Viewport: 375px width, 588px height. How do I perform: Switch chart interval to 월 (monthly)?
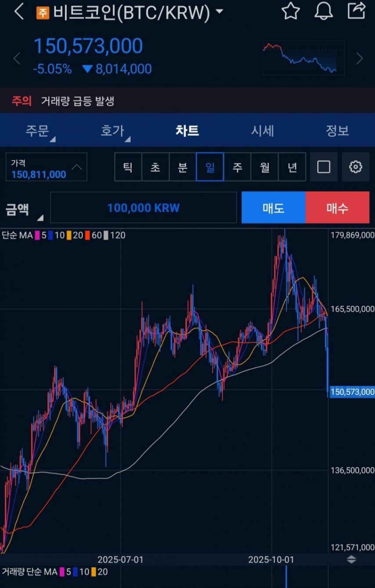click(x=265, y=167)
